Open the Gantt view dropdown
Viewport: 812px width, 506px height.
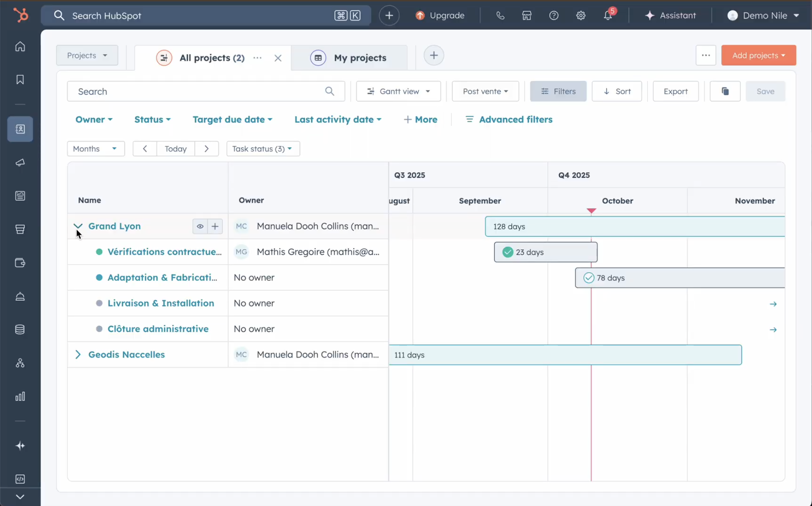click(398, 91)
